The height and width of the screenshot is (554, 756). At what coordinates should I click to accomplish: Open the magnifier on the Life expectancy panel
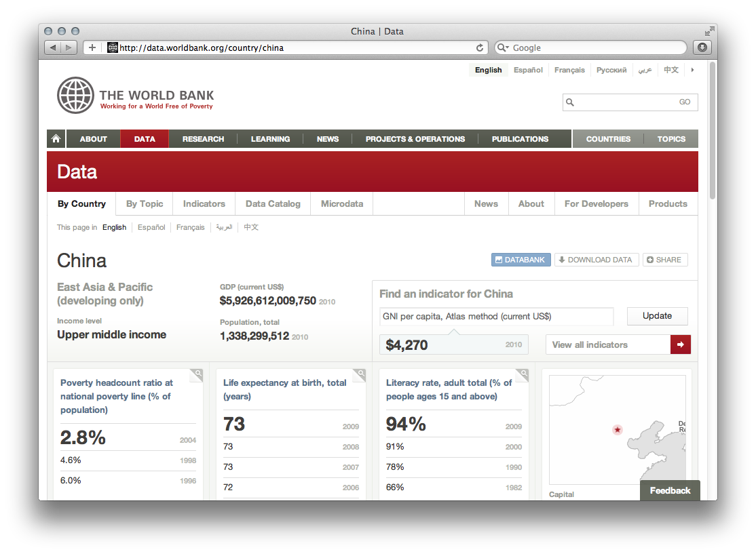[360, 374]
